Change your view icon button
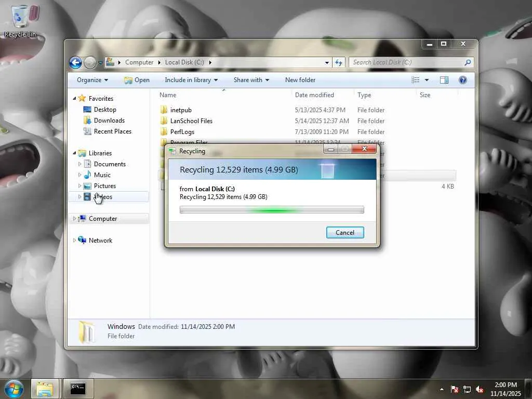 pyautogui.click(x=416, y=80)
